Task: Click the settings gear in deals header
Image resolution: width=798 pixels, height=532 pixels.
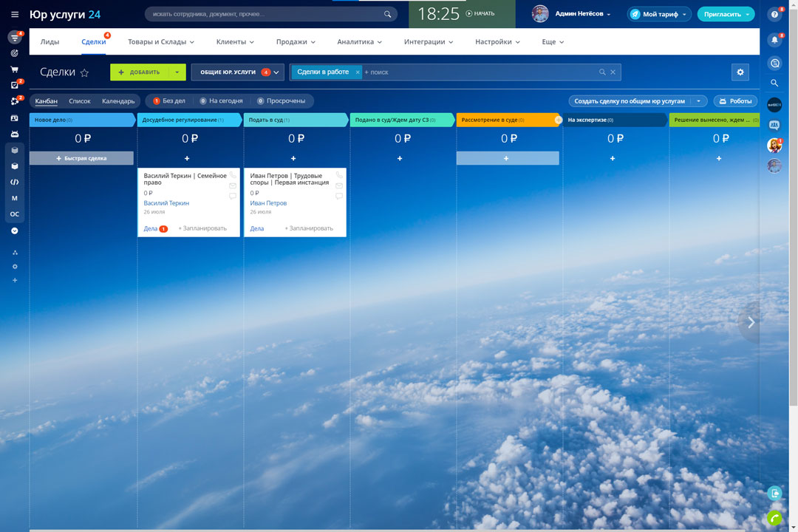Action: click(x=740, y=72)
